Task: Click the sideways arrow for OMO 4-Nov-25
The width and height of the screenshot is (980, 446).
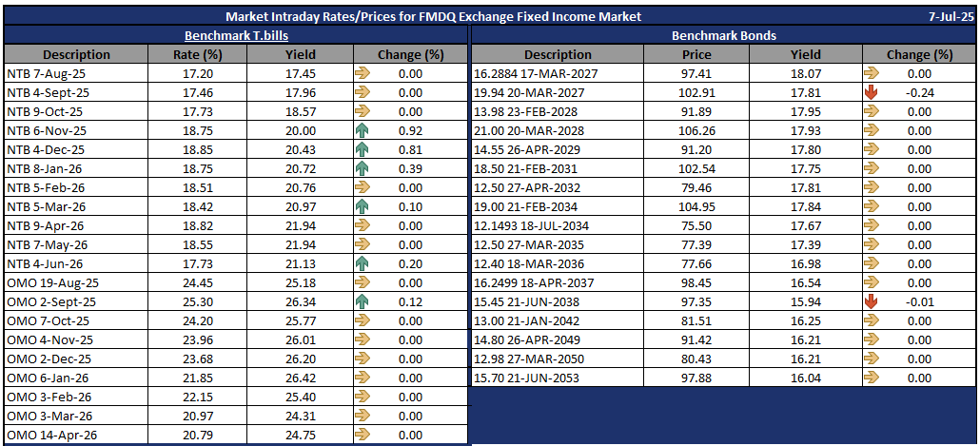Action: click(362, 339)
